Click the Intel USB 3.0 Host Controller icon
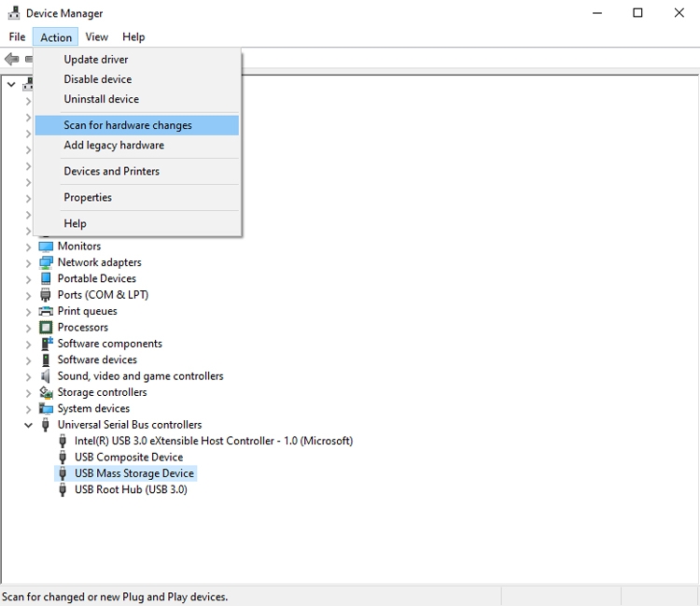 [x=63, y=442]
